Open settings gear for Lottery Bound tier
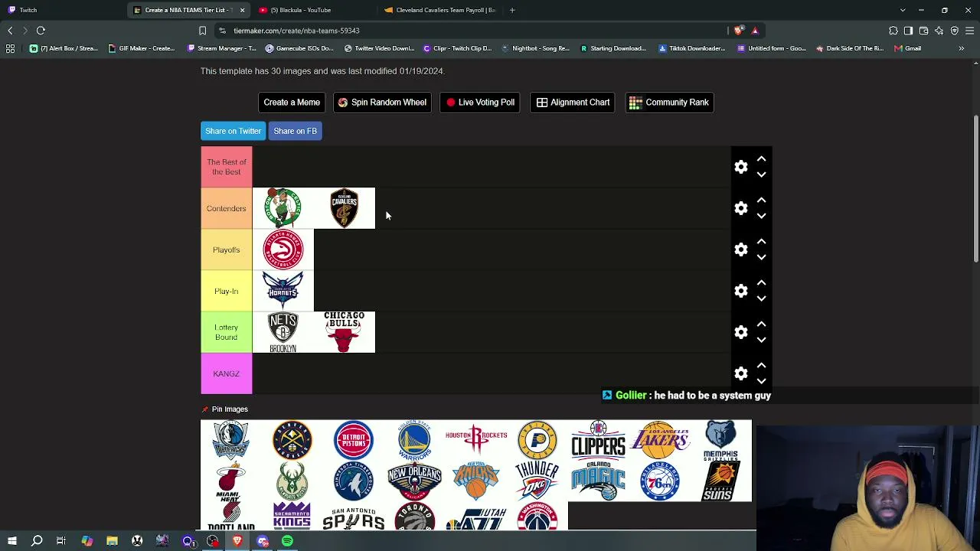980x551 pixels. pyautogui.click(x=741, y=332)
